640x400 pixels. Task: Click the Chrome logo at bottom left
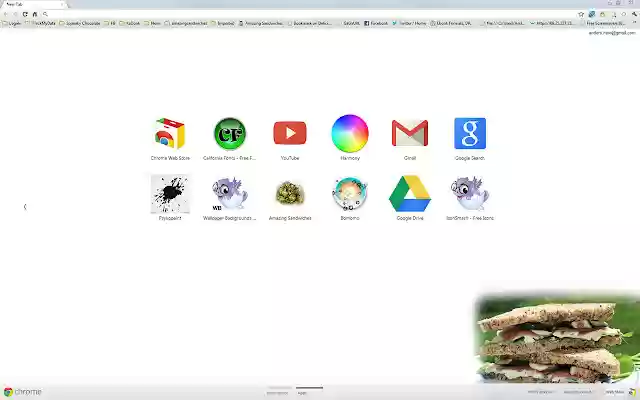pos(22,392)
